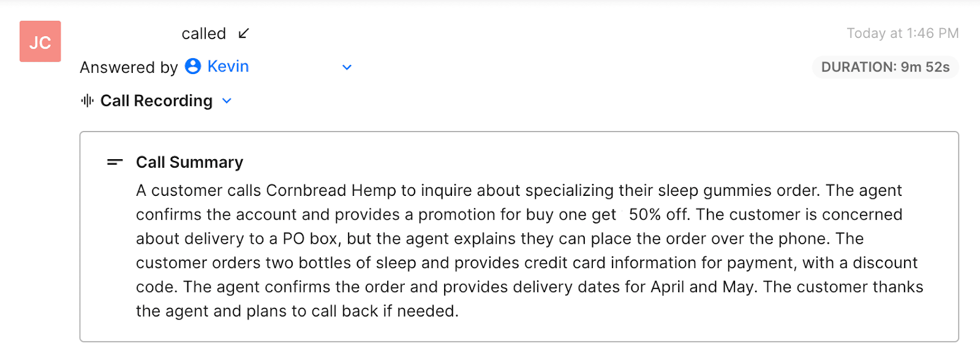Click the Answered by label

click(128, 67)
